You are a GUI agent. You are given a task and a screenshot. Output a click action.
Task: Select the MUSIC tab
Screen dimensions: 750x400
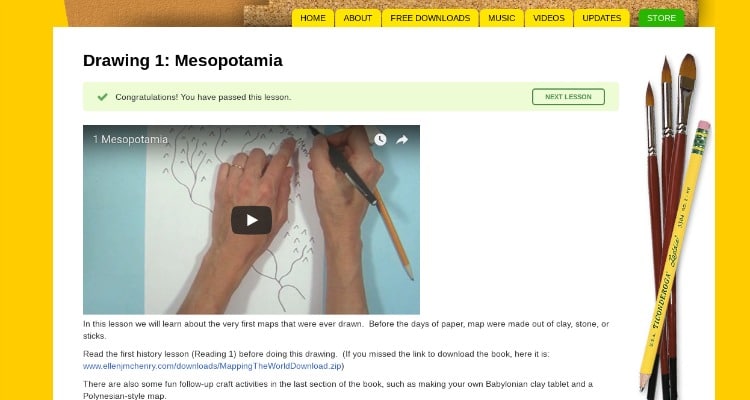pos(501,18)
